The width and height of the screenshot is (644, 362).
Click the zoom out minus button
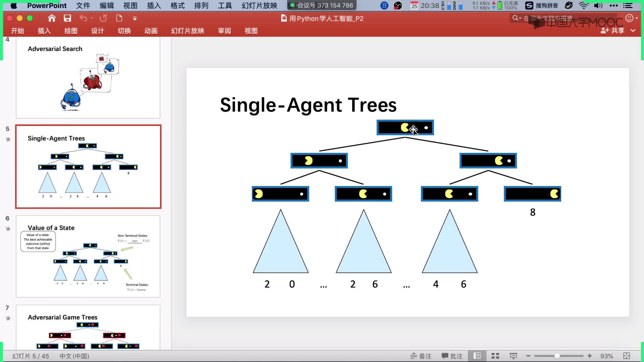[528, 356]
